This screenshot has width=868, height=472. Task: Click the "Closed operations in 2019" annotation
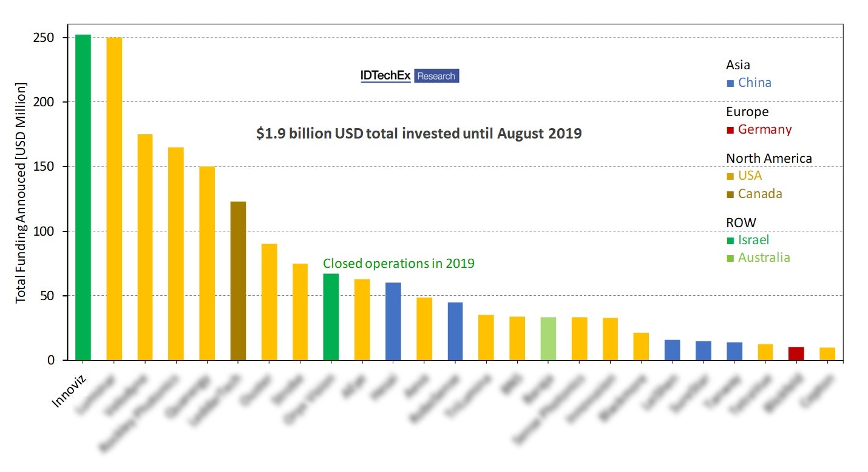(398, 264)
